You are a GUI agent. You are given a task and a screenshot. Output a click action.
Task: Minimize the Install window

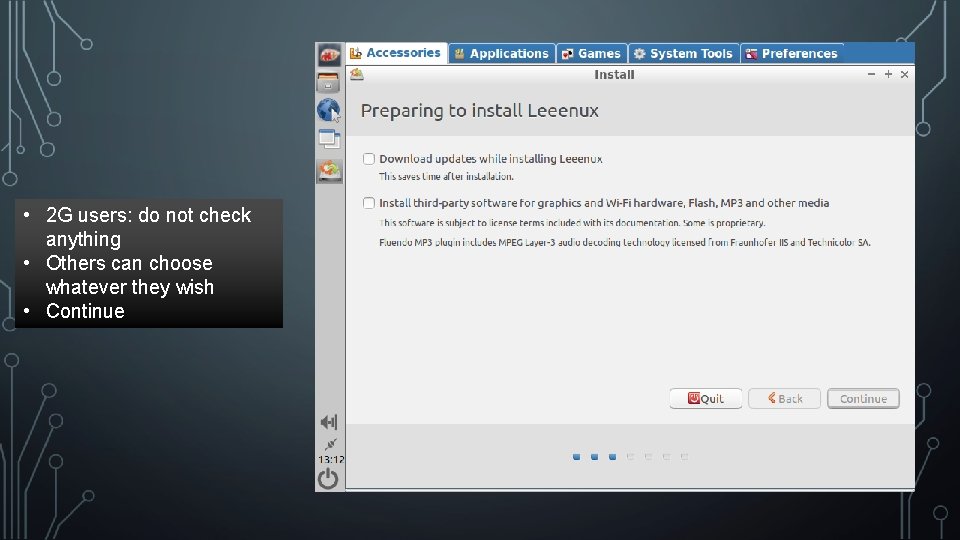click(x=871, y=74)
